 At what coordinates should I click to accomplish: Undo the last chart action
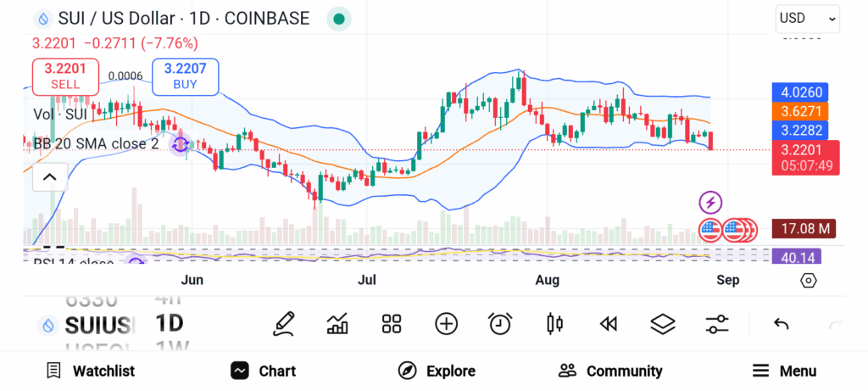pyautogui.click(x=782, y=323)
